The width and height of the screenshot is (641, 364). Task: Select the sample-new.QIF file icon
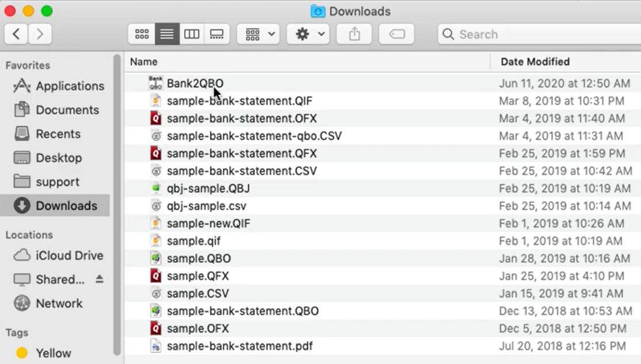tap(156, 224)
